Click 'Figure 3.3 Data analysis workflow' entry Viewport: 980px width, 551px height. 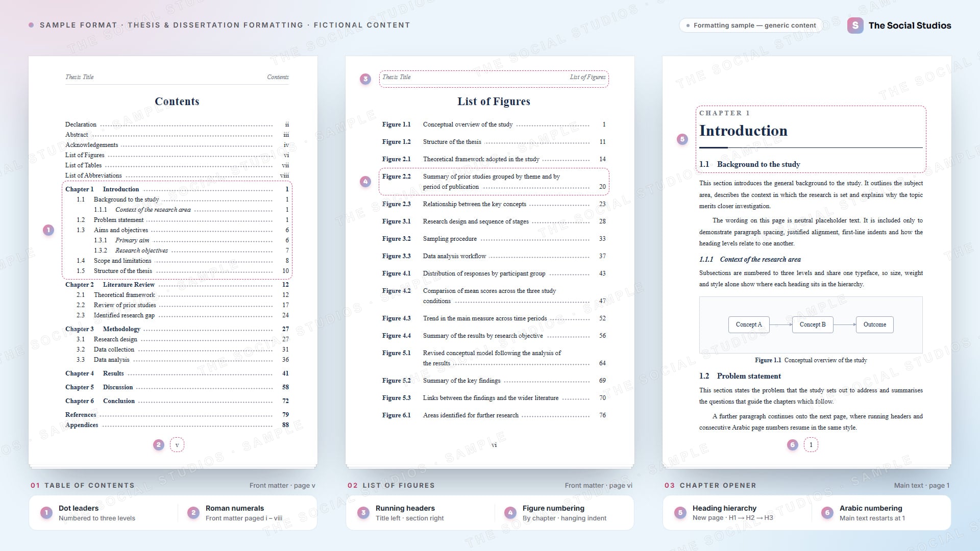(494, 256)
